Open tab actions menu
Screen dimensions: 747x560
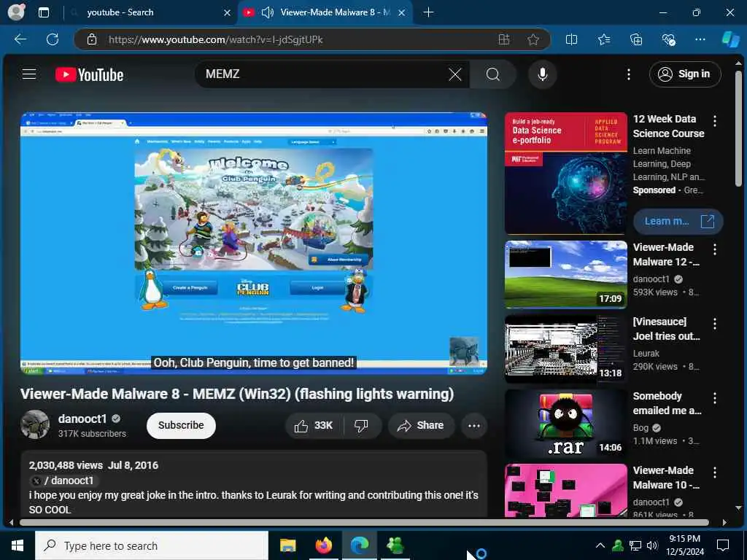click(43, 12)
